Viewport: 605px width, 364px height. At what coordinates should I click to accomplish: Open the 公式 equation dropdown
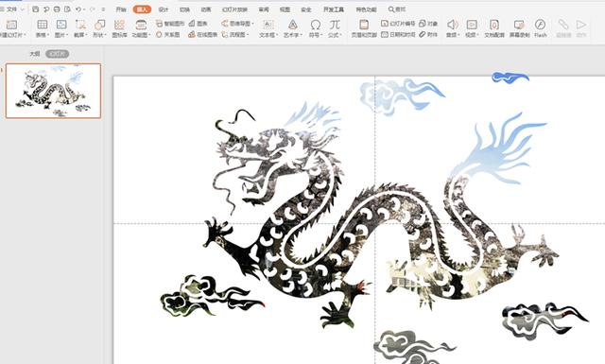tap(335, 28)
